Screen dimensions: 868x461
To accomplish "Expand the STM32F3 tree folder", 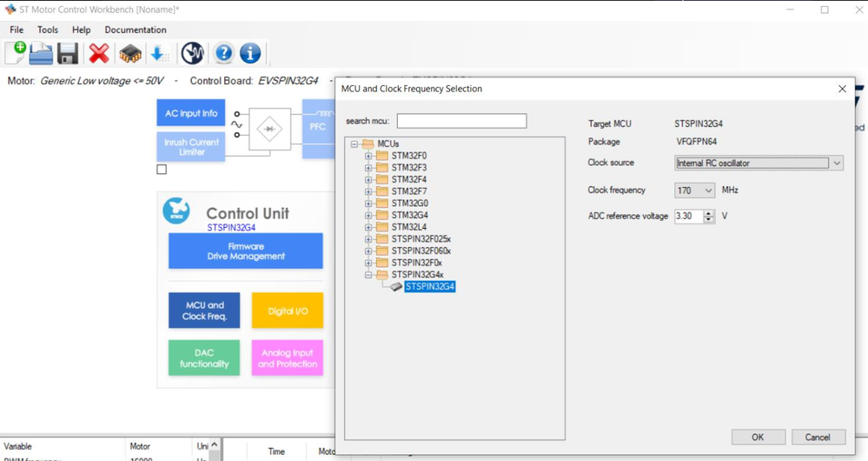I will click(368, 168).
